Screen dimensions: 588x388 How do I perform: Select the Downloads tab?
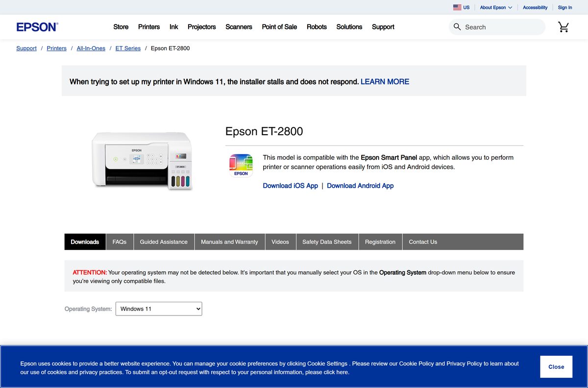pos(85,242)
